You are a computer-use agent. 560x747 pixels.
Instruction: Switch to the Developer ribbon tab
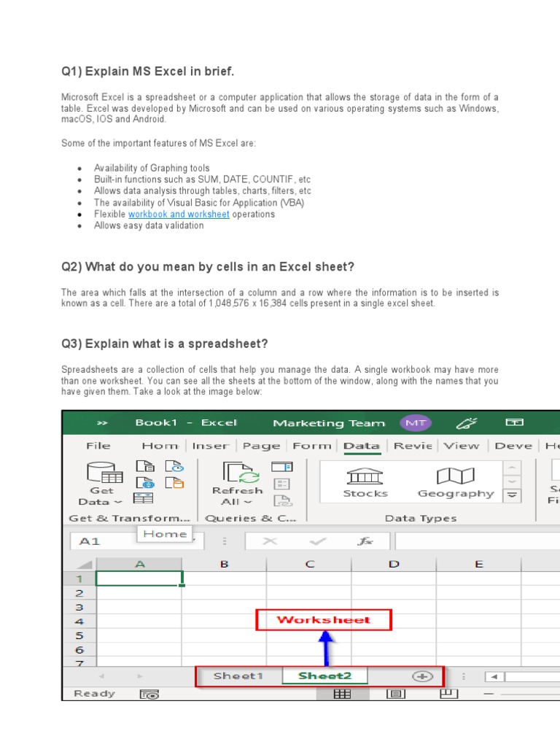click(513, 446)
